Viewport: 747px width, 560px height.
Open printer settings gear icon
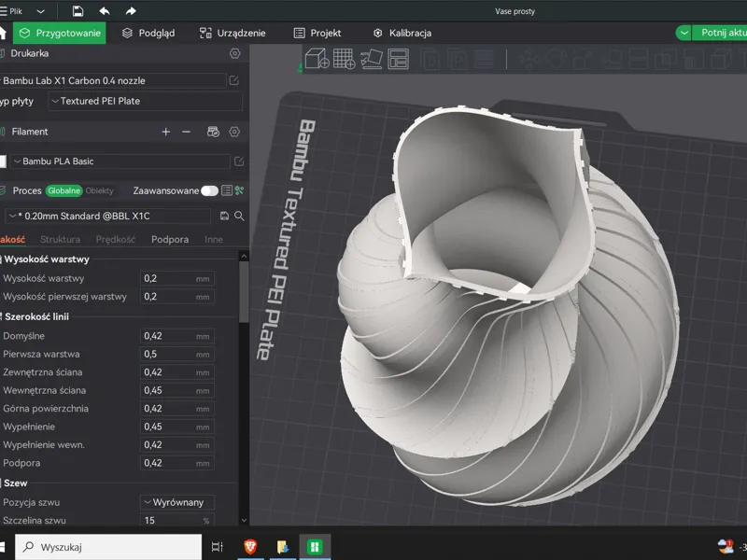pos(235,53)
